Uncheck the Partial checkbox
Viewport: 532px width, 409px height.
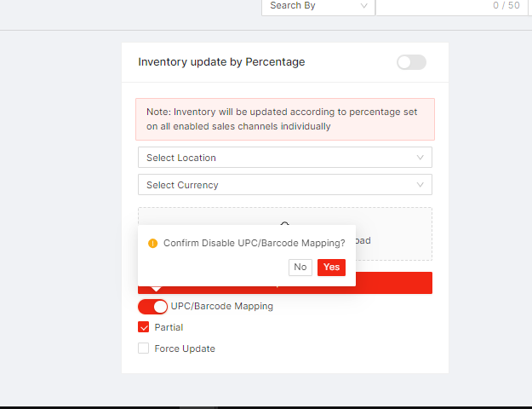tap(144, 327)
